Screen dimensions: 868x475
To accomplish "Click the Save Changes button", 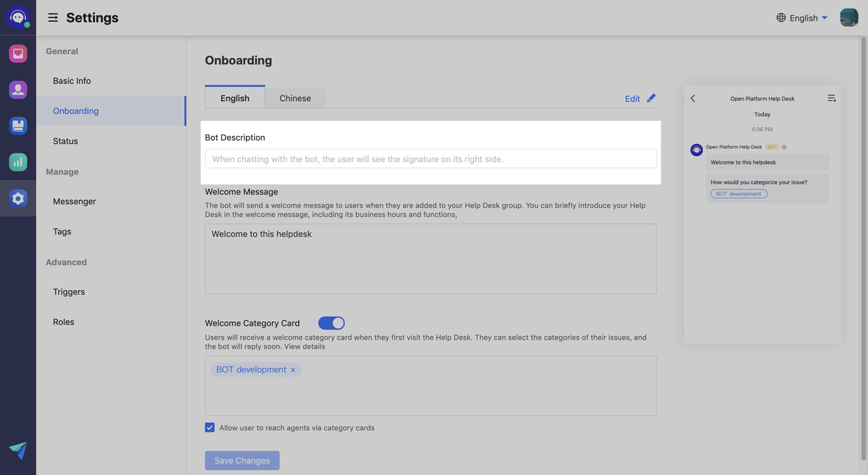I will [242, 461].
